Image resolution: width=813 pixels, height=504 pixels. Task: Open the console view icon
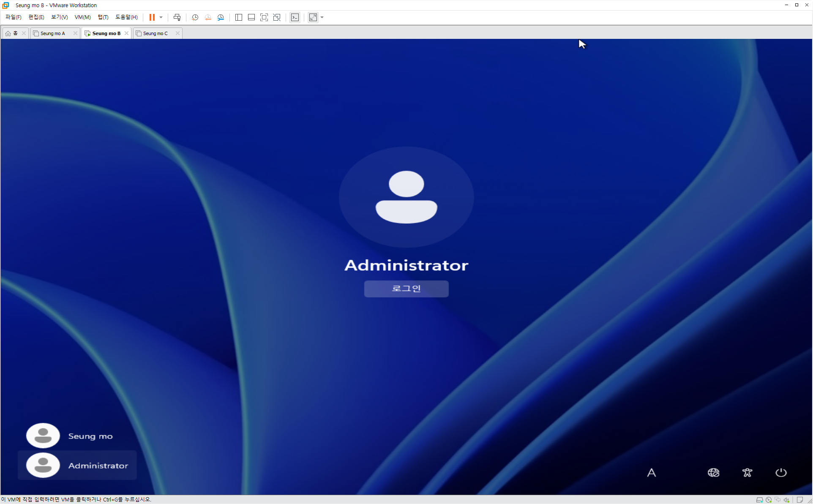(x=295, y=17)
